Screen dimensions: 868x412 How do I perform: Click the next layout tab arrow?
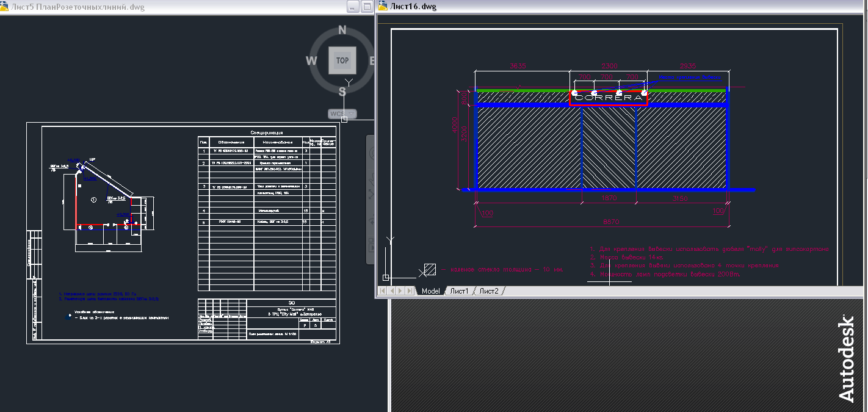(400, 291)
